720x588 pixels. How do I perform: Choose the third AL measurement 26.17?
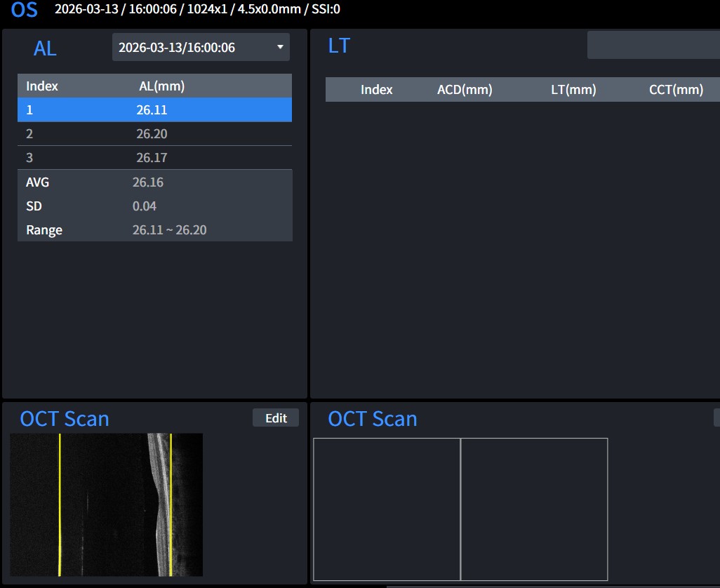[x=154, y=158]
